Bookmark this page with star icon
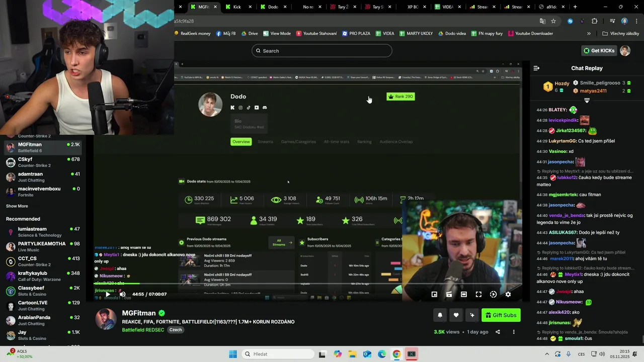The width and height of the screenshot is (644, 362). click(553, 21)
